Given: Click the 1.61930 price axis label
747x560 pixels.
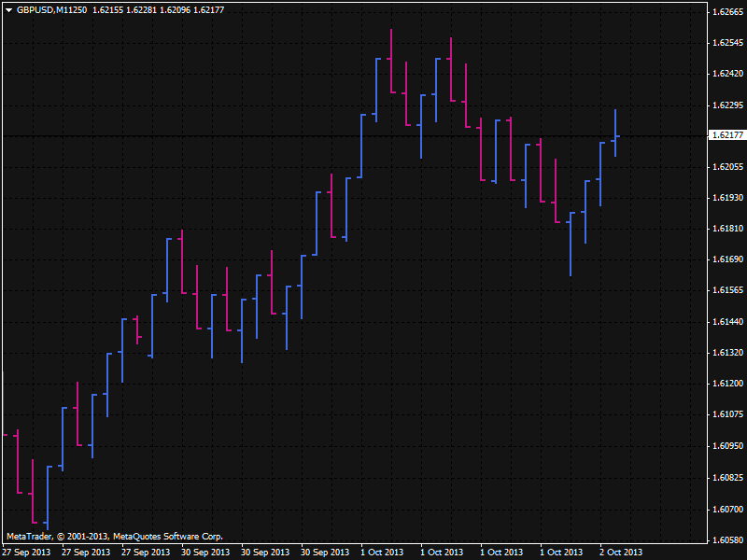Looking at the screenshot, I should point(727,198).
